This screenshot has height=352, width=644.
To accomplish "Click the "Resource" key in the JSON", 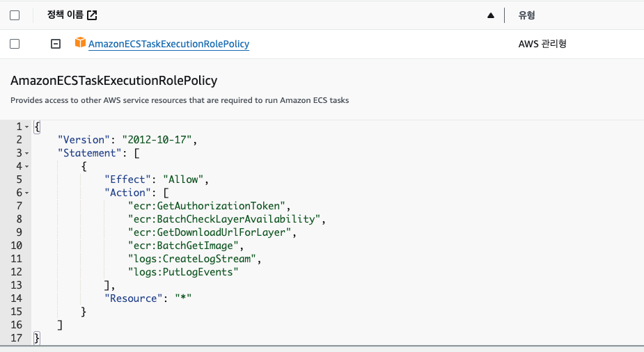I will tap(134, 298).
